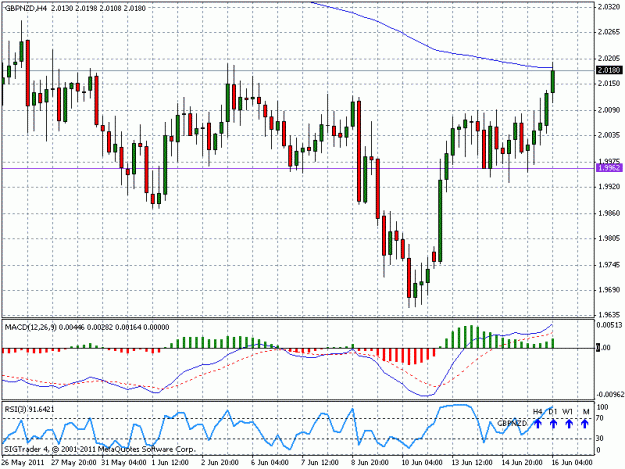625x469 pixels.
Task: Click time axis label 27 May 20:00
Action: click(74, 462)
